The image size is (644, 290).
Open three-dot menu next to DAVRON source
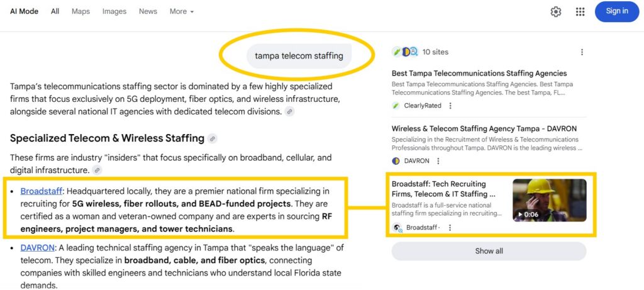click(438, 161)
